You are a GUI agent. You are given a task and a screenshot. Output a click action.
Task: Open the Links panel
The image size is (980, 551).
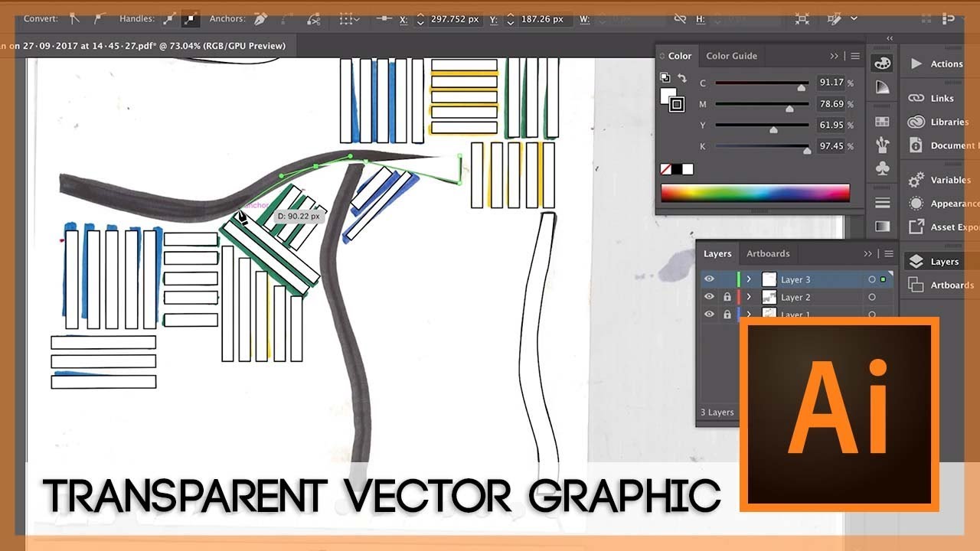tap(932, 98)
